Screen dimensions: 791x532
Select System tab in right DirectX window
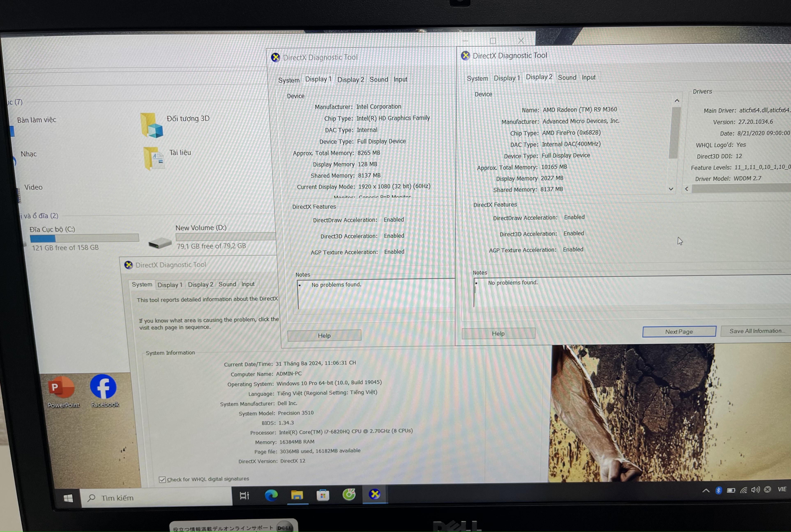[477, 78]
